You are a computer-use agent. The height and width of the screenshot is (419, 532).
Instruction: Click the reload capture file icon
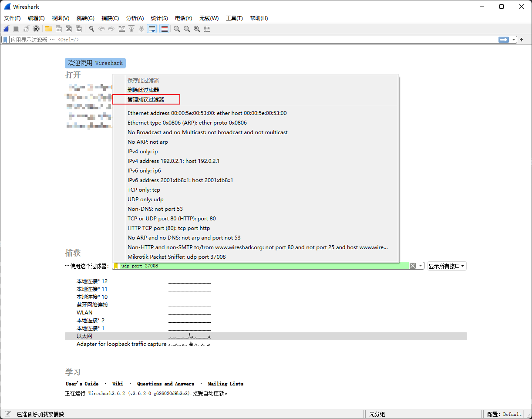pos(79,29)
